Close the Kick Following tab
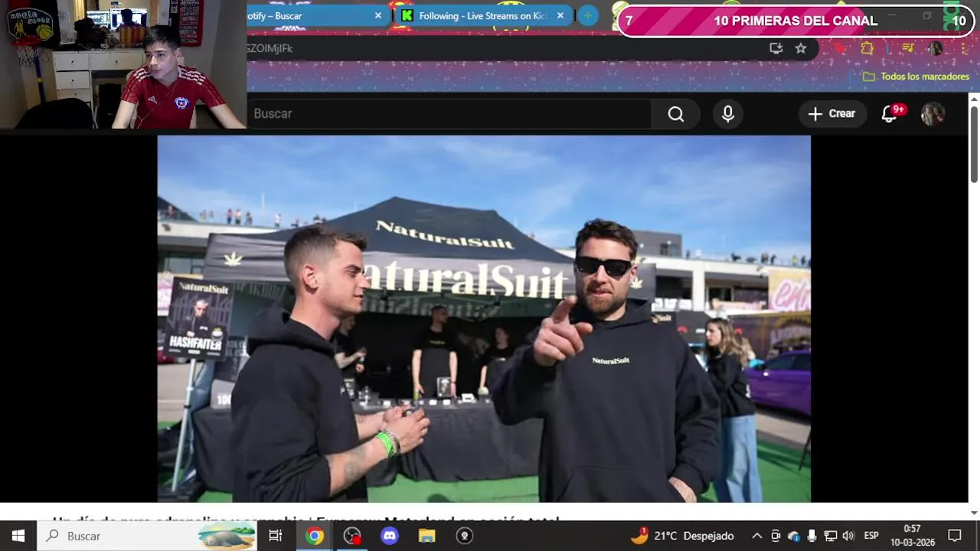This screenshot has height=551, width=980. pos(560,15)
